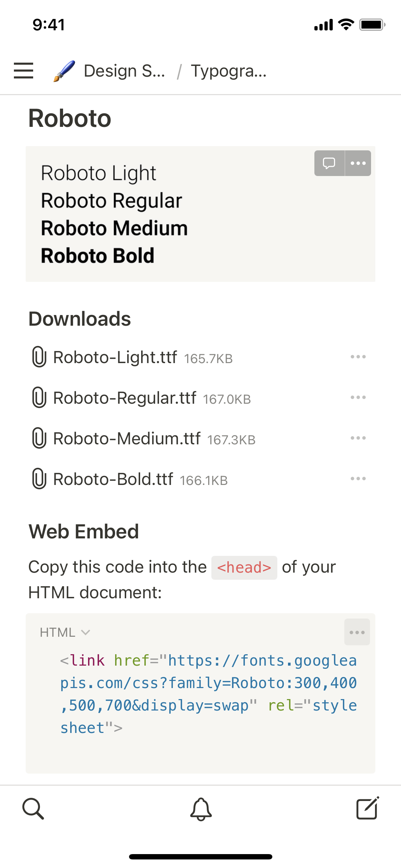This screenshot has width=401, height=868.
Task: Select the Typogra... breadcrumb item
Action: coord(228,71)
